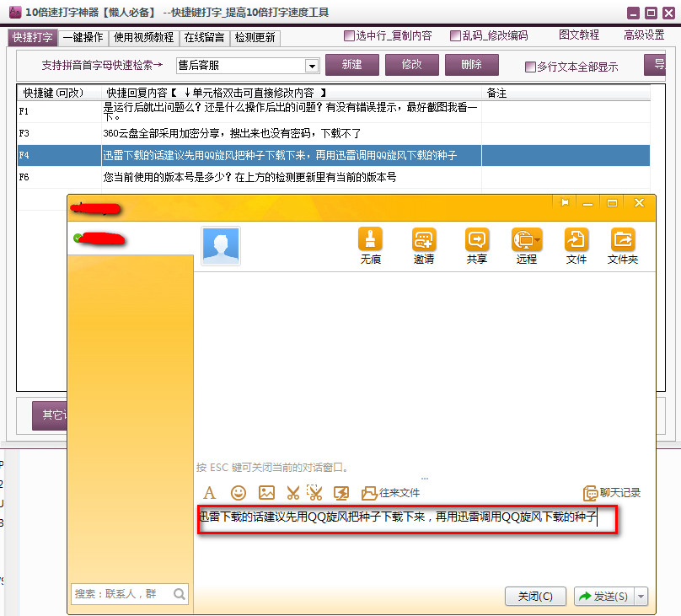Click the 文件 send file icon
Screen dimensions: 681x616
[576, 239]
